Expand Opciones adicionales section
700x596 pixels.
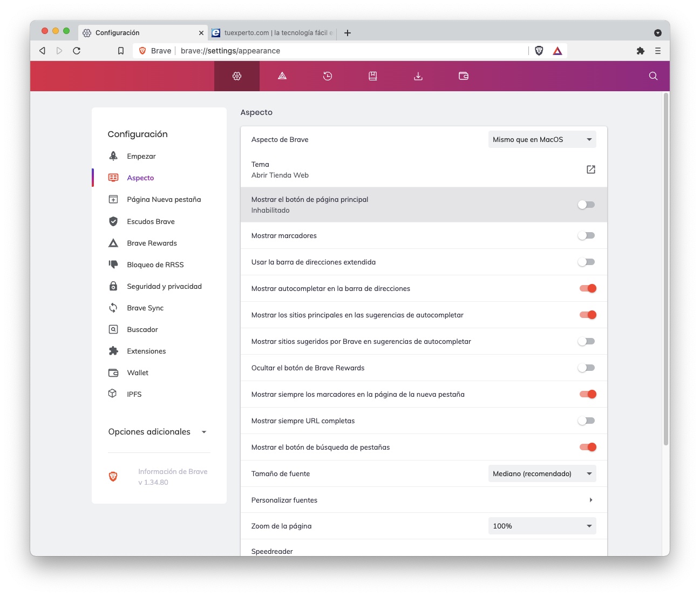tap(158, 432)
